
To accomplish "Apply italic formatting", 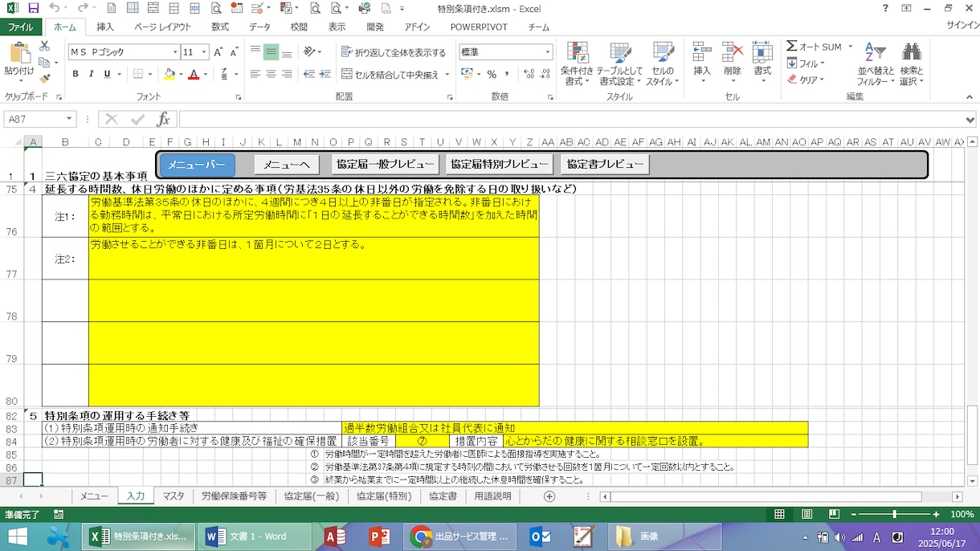I will click(x=91, y=74).
